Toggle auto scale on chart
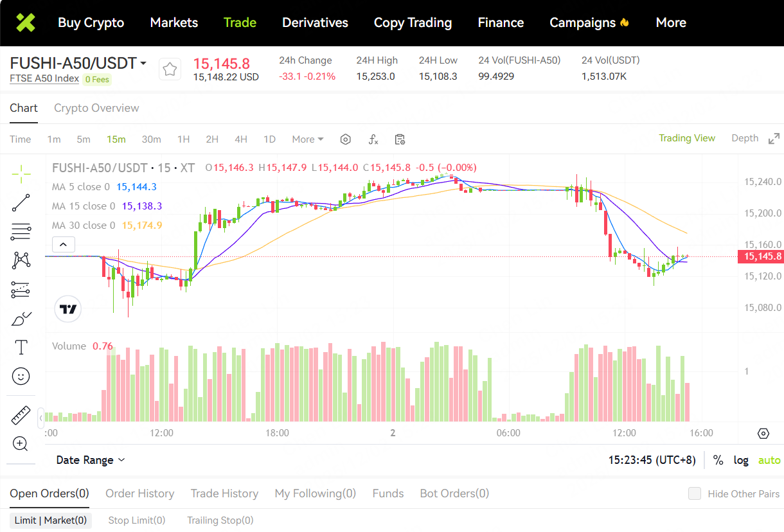Viewport: 784px width, 532px height. click(769, 460)
